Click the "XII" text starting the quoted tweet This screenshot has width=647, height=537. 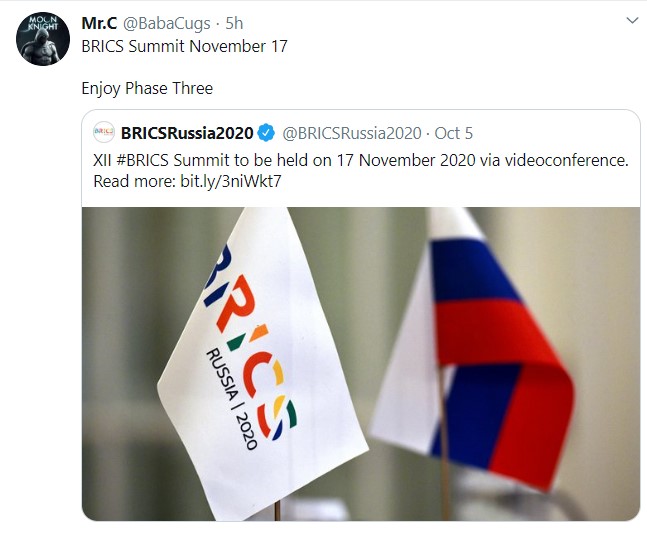coord(104,160)
